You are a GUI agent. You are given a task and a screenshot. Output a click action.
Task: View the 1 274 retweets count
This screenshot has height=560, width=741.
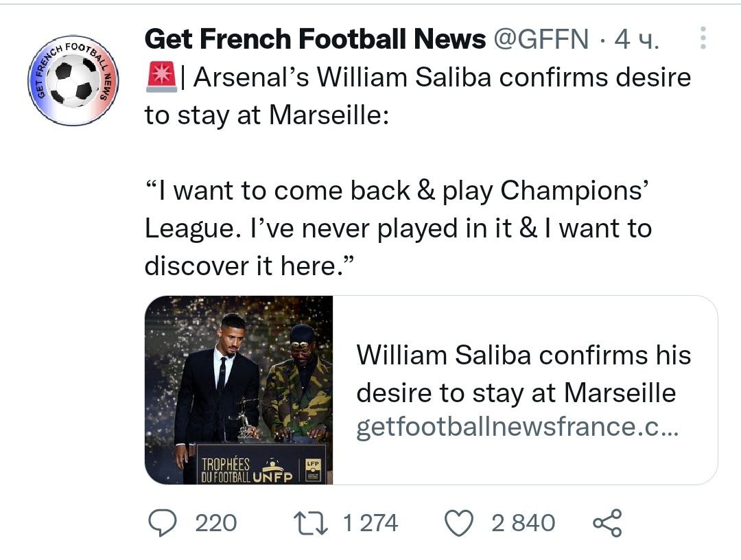(x=370, y=524)
